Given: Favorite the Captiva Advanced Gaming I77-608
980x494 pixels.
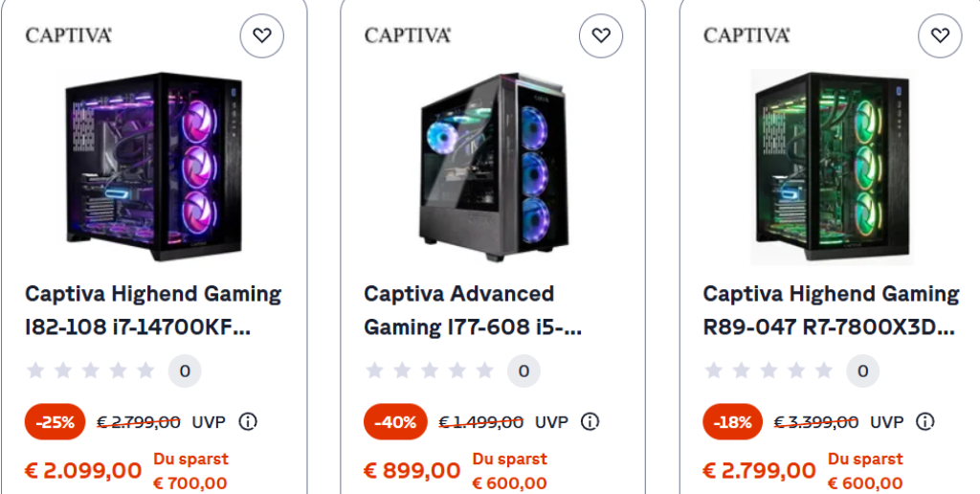Looking at the screenshot, I should 601,36.
